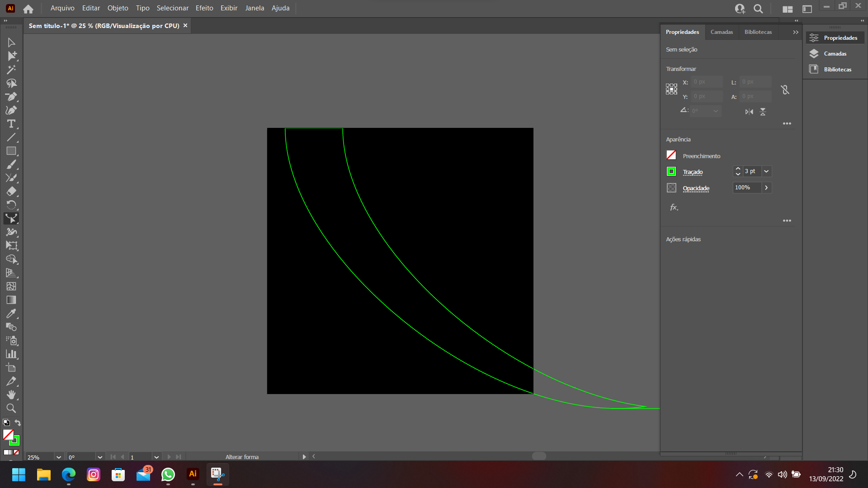Open the Efeito menu
This screenshot has height=488, width=868.
tap(204, 8)
